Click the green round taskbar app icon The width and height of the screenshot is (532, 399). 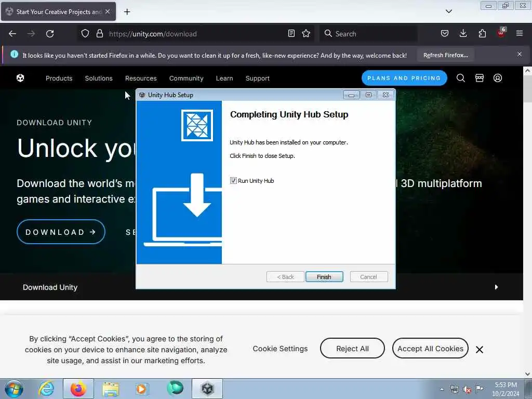tap(175, 388)
